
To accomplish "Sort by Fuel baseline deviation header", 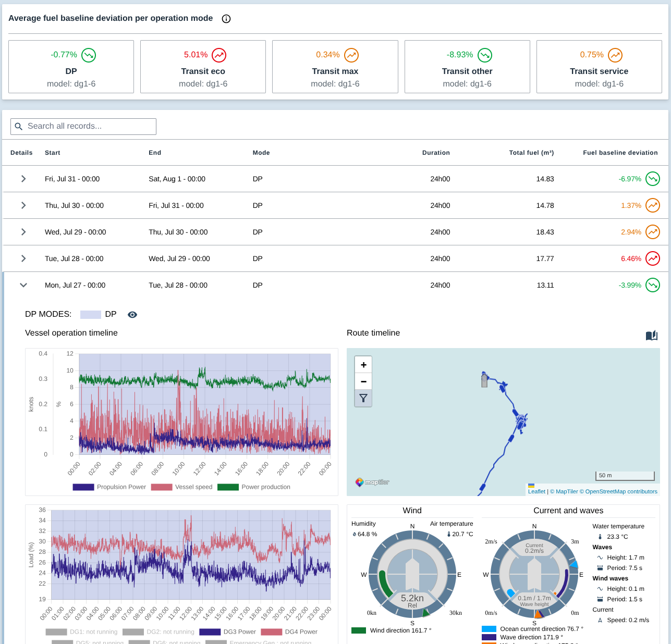I will point(620,153).
